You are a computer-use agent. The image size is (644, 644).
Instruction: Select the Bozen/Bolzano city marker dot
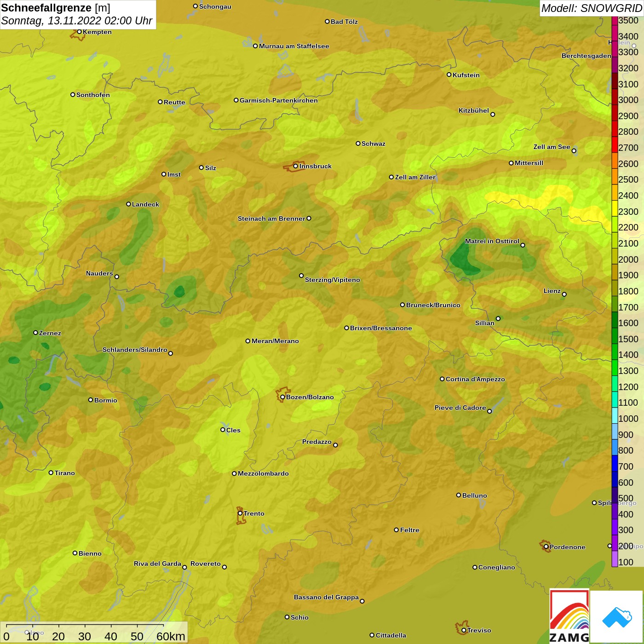click(x=282, y=397)
